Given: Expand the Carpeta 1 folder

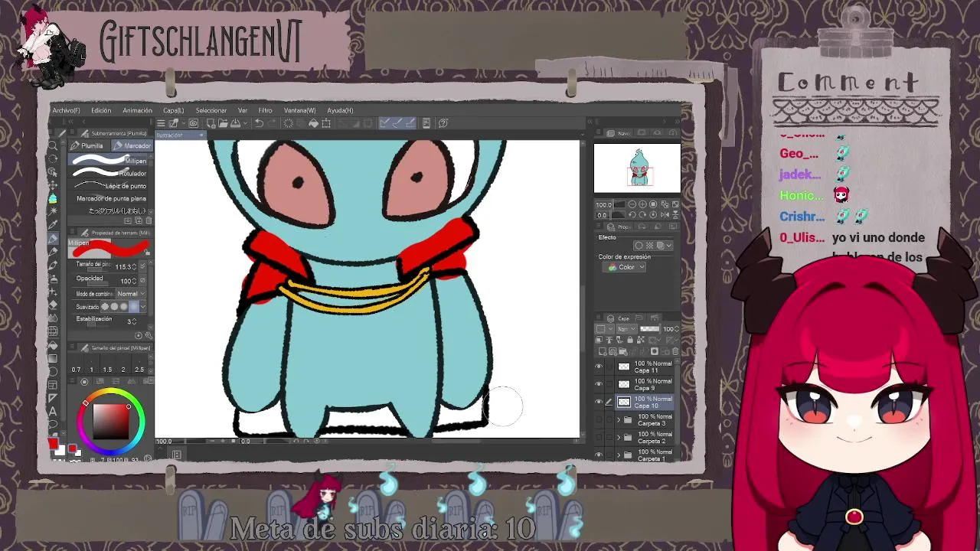Looking at the screenshot, I should pos(619,455).
